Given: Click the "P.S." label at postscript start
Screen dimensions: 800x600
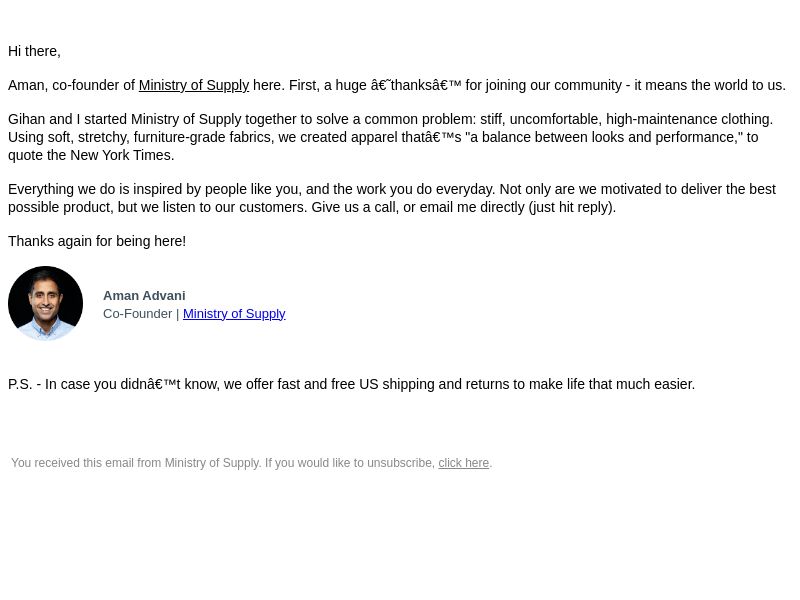Looking at the screenshot, I should pyautogui.click(x=20, y=384).
